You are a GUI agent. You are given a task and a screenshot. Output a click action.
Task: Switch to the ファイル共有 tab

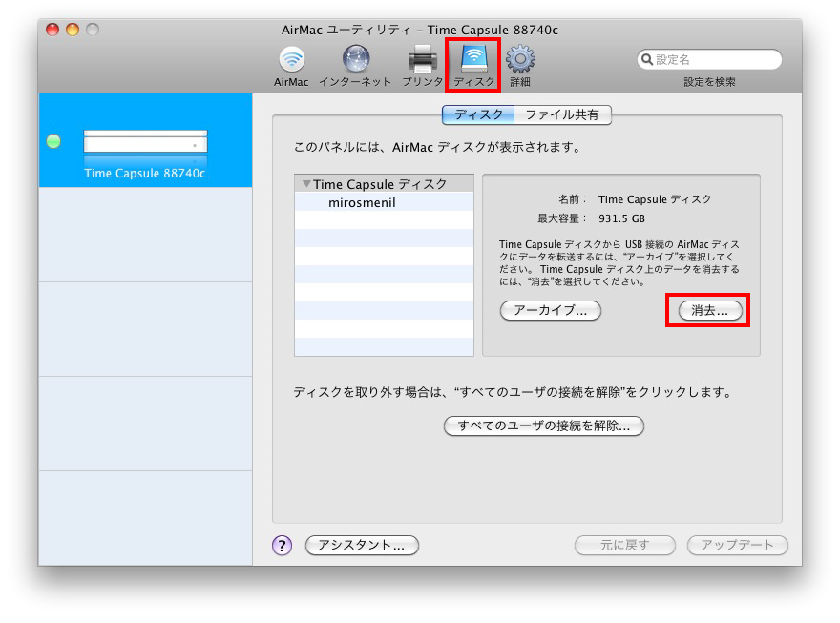(x=562, y=114)
